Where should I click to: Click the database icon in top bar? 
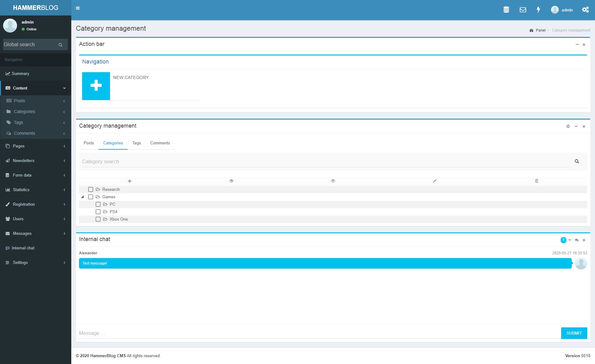(x=506, y=10)
